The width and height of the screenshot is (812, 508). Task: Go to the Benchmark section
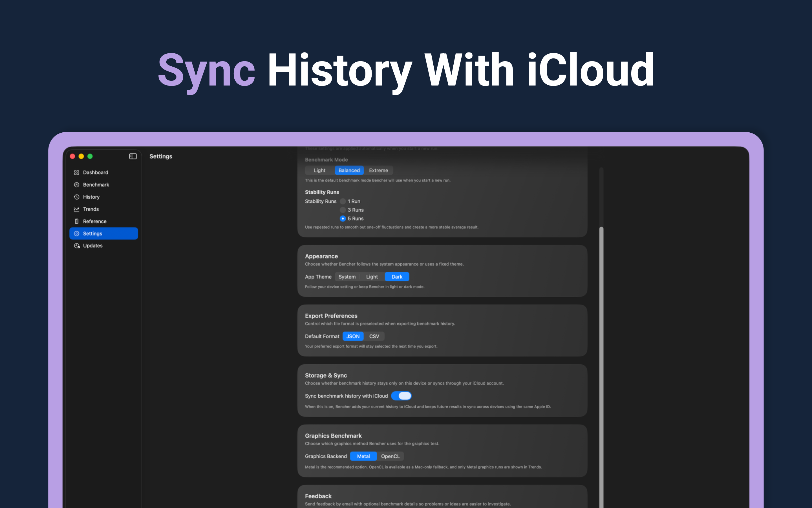pyautogui.click(x=104, y=185)
